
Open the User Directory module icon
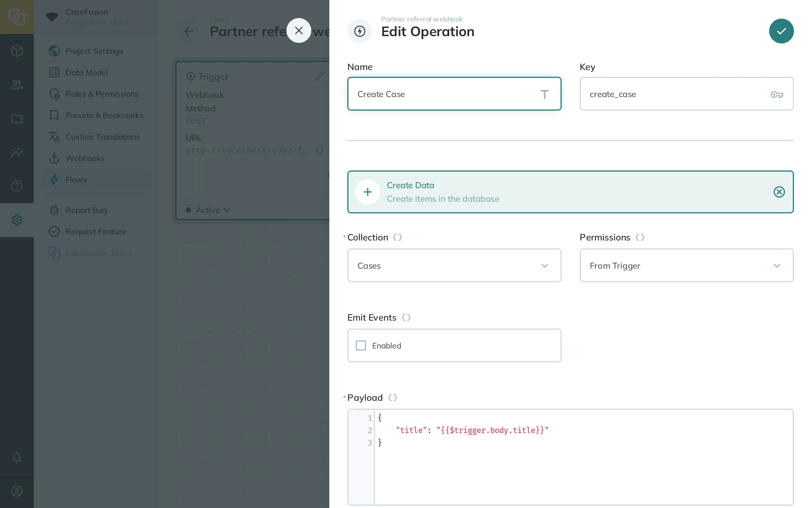(17, 85)
